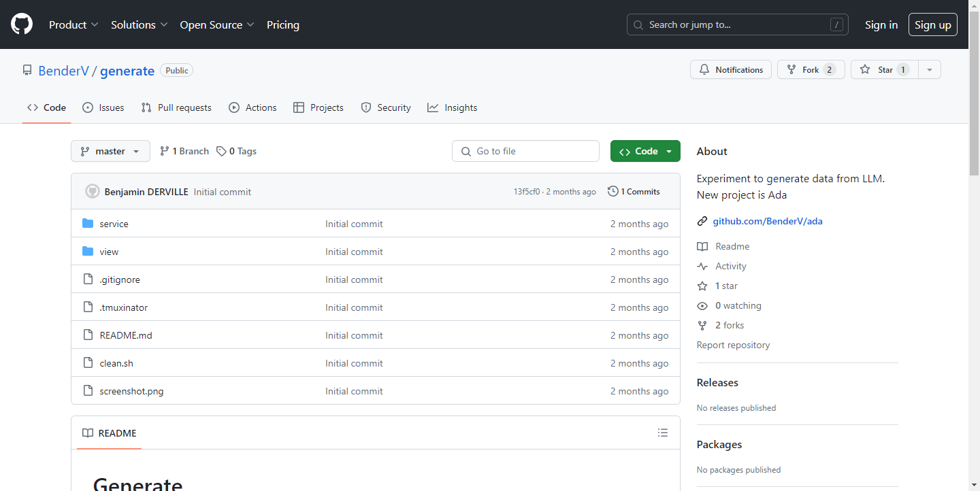Screen dimensions: 980x491
Task: Open the Security tab
Action: [x=386, y=107]
